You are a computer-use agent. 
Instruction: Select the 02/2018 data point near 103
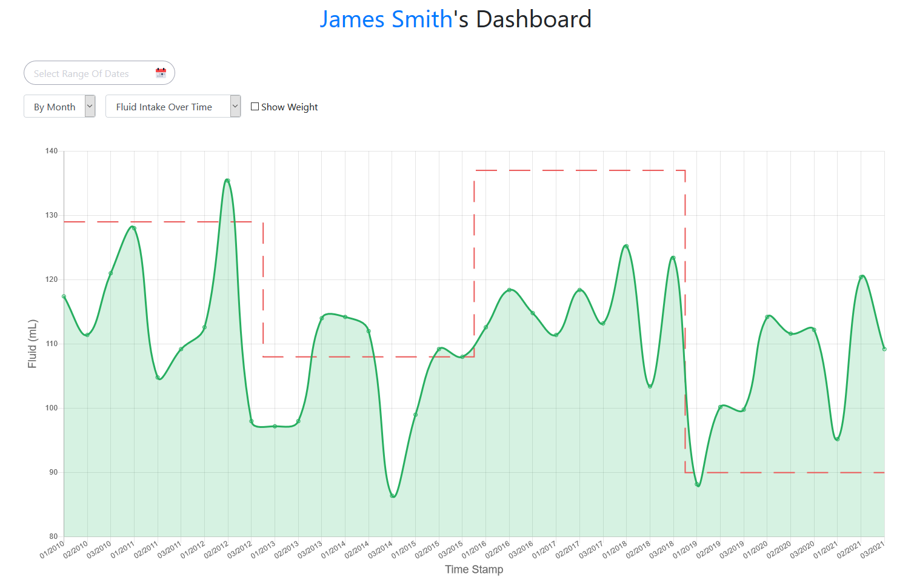[x=650, y=386]
